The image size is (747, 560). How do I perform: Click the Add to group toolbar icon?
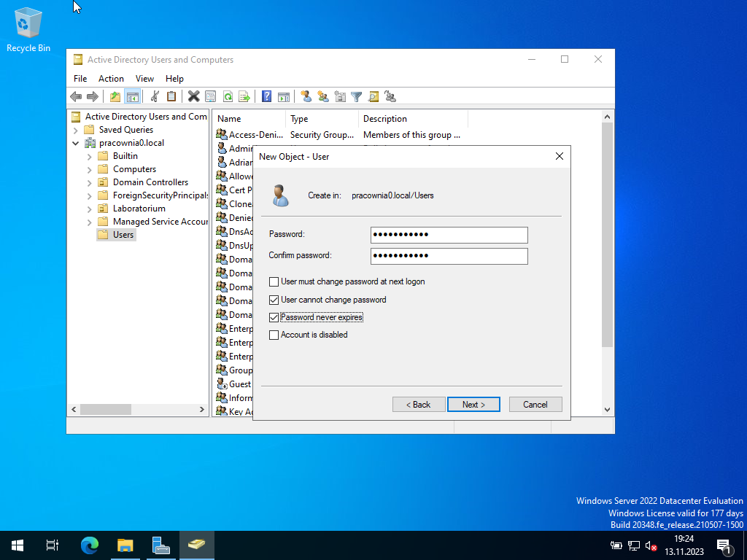(x=390, y=97)
